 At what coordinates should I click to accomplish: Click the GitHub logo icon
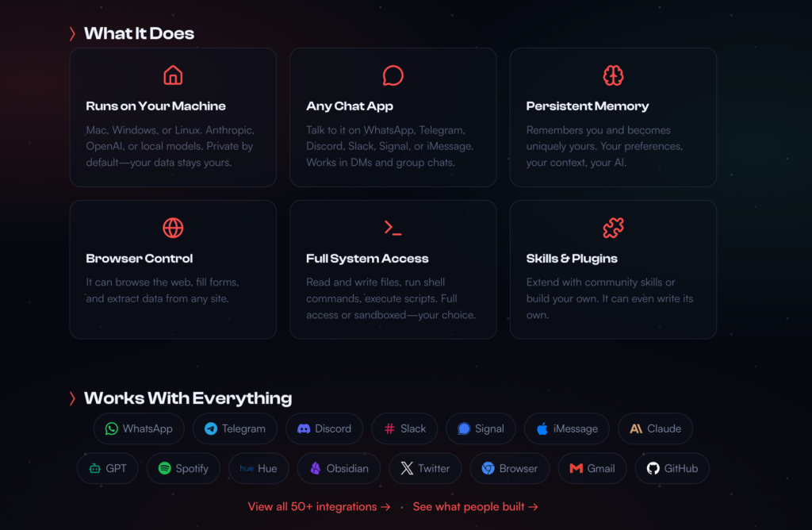(x=653, y=468)
